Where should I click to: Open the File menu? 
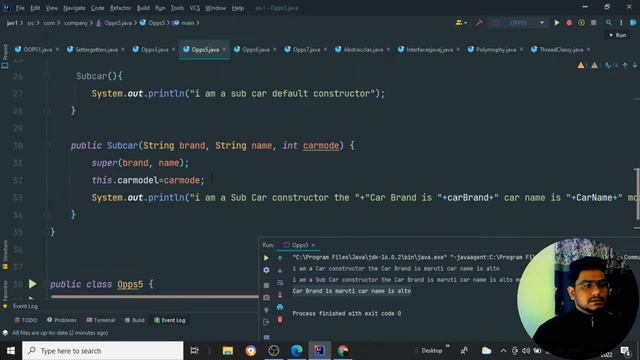pyautogui.click(x=20, y=8)
